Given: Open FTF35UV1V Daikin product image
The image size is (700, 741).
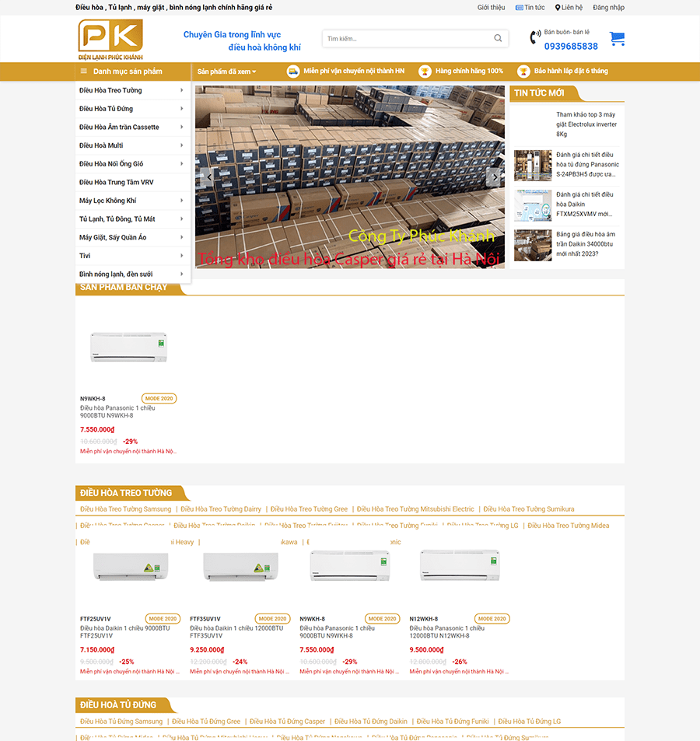Looking at the screenshot, I should [x=240, y=566].
